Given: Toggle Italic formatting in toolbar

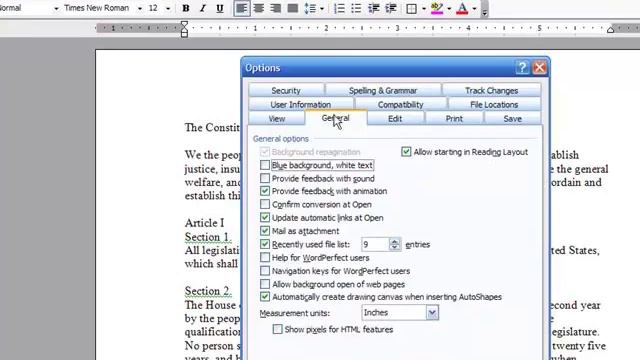Looking at the screenshot, I should [x=202, y=8].
